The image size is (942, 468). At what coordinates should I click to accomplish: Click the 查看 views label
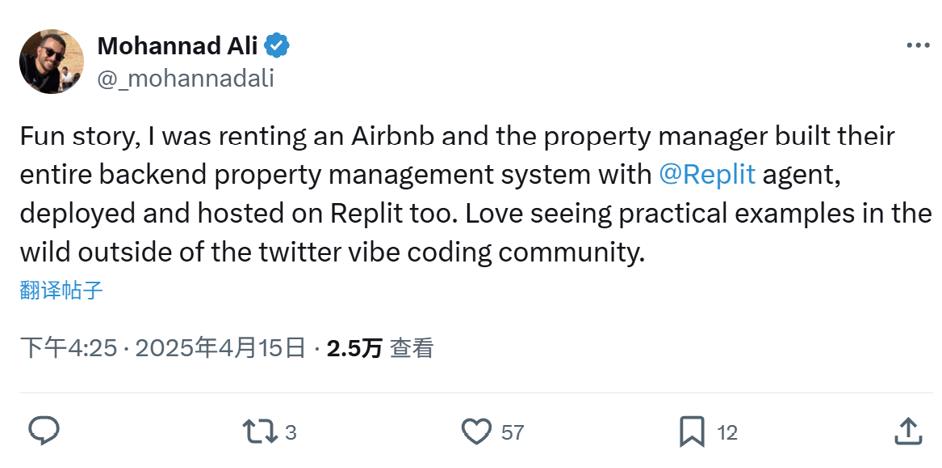412,348
